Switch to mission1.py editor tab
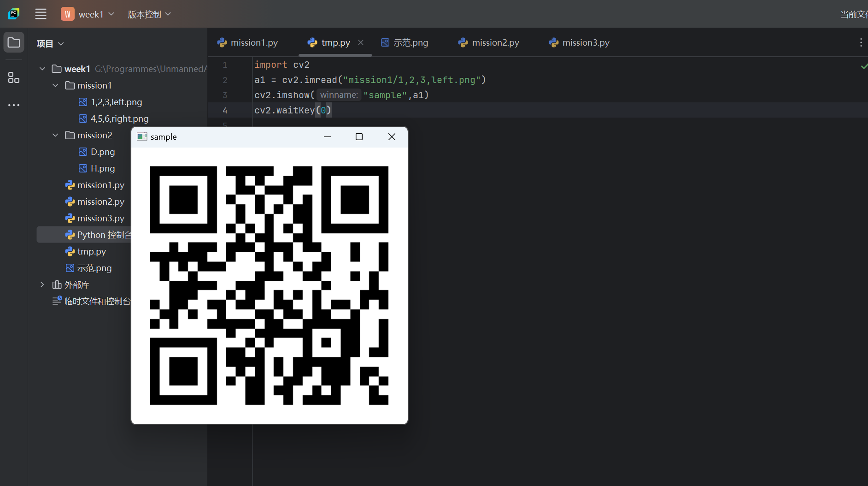Screen dimensions: 868x486 point(248,42)
